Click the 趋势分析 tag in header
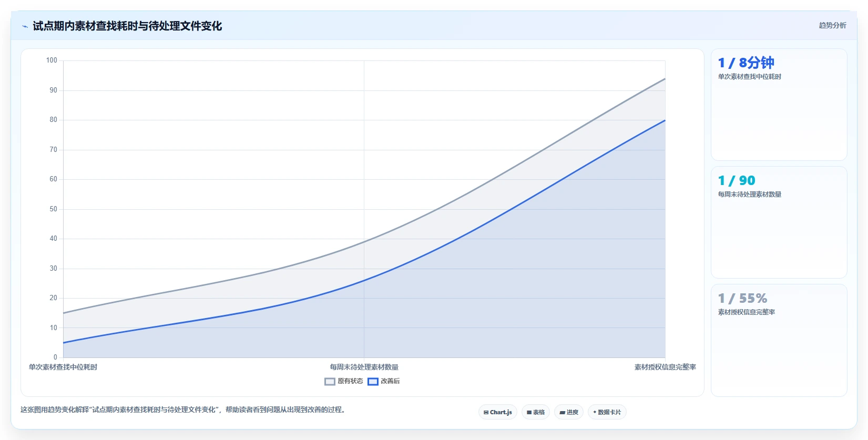Image resolution: width=868 pixels, height=440 pixels. [x=832, y=25]
